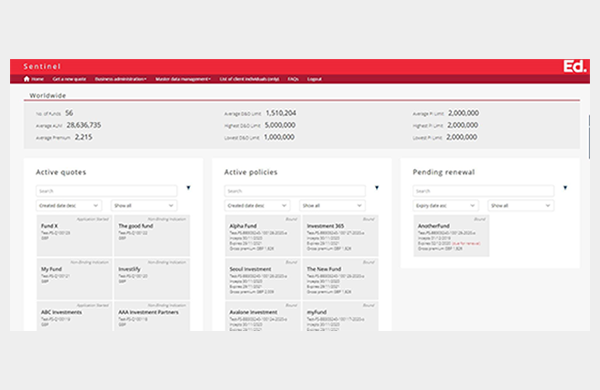
Task: Click Highest D&O Limit value 5,000,000
Action: click(280, 125)
